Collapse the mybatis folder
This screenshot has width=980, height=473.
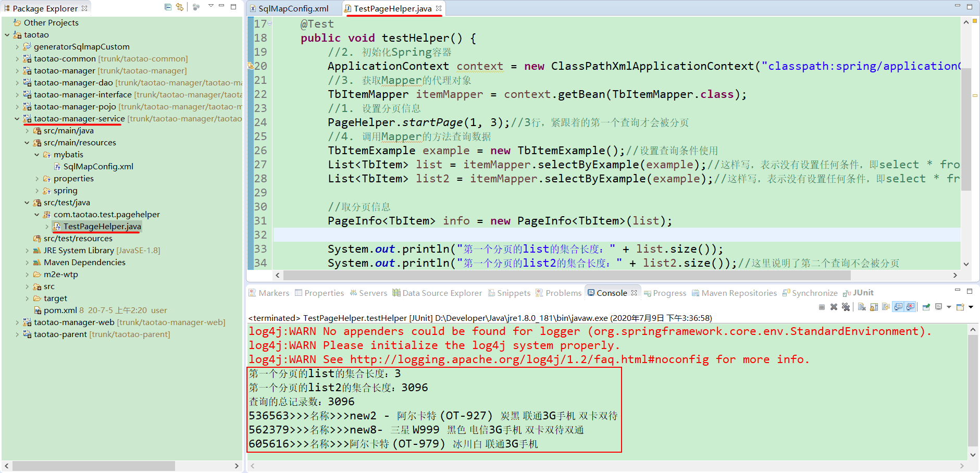(x=36, y=155)
